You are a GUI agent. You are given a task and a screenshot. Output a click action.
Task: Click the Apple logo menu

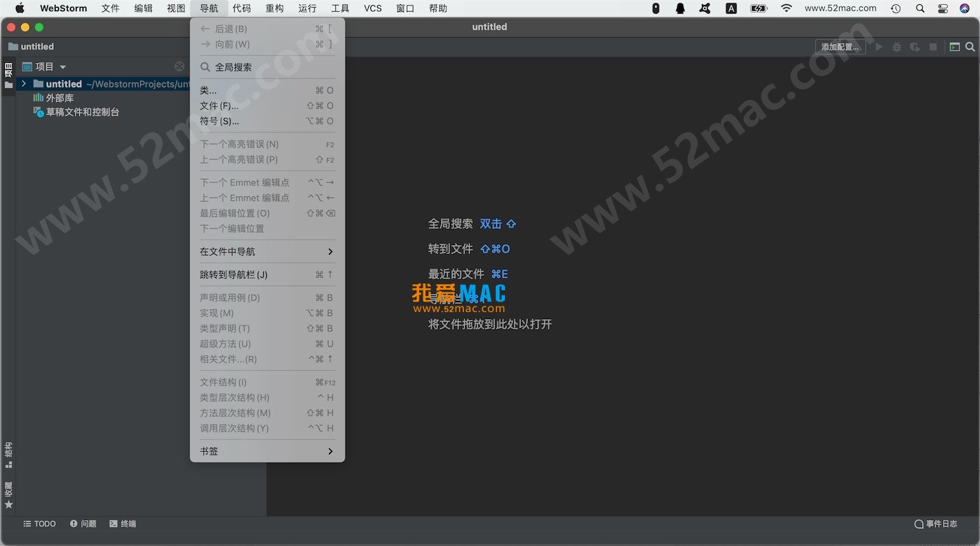(20, 8)
